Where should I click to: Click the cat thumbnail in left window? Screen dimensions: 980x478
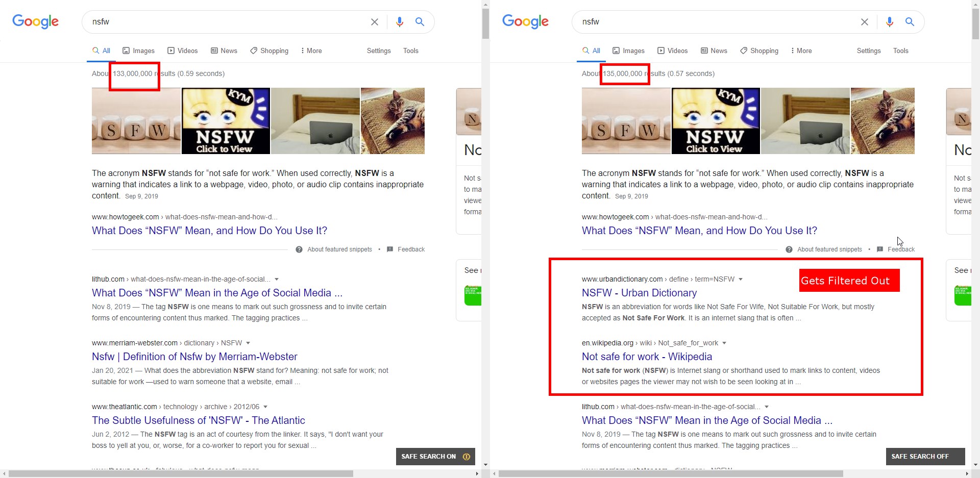coord(393,121)
